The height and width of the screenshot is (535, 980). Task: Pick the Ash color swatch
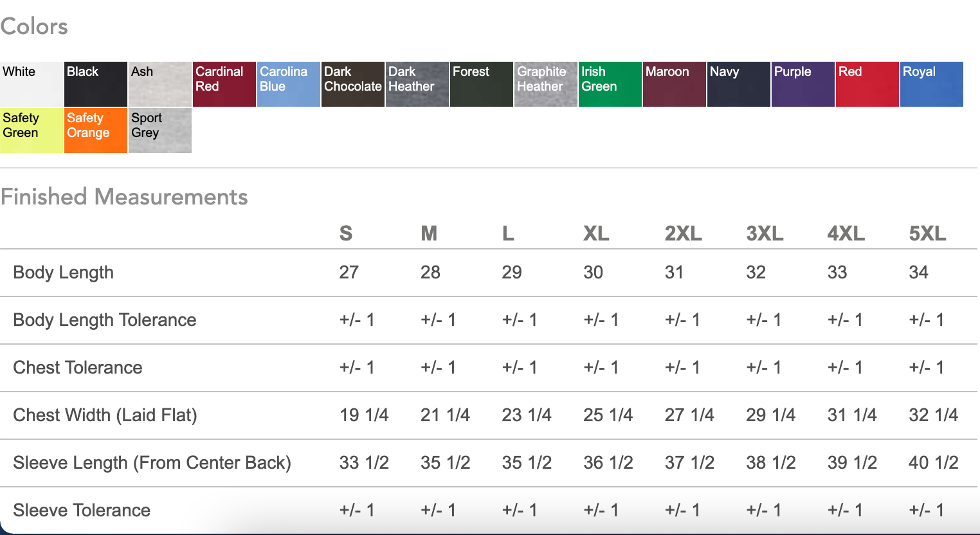click(160, 84)
